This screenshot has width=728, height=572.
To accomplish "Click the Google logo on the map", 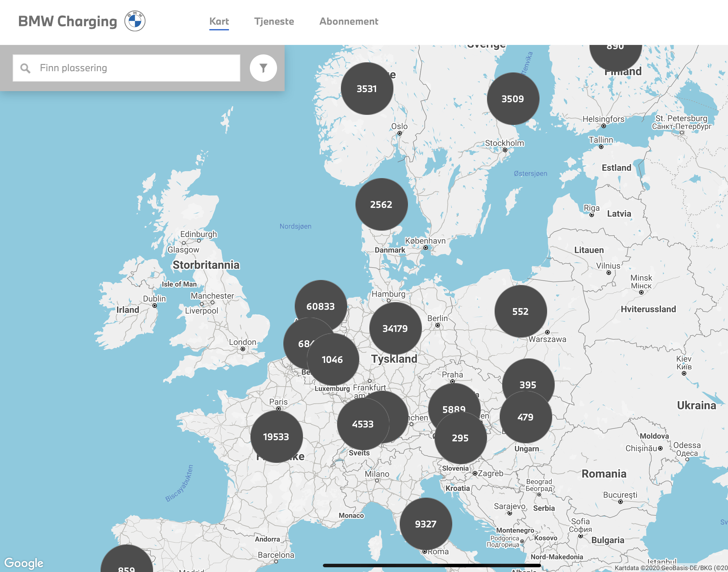I will 24,563.
